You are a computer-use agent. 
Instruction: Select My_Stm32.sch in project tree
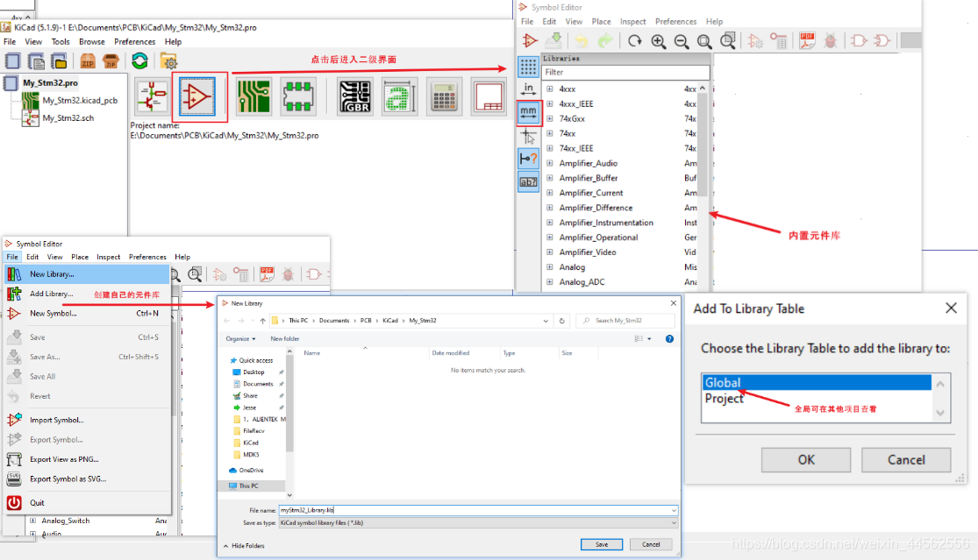68,117
